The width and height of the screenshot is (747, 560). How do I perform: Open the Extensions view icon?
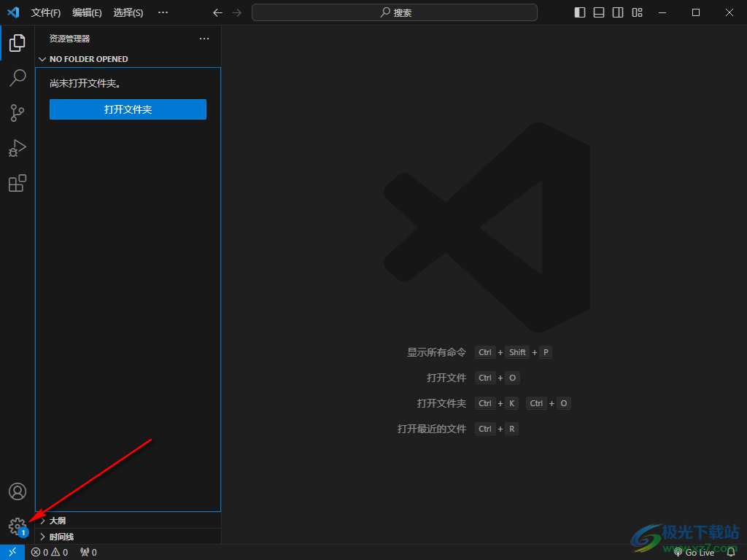18,183
